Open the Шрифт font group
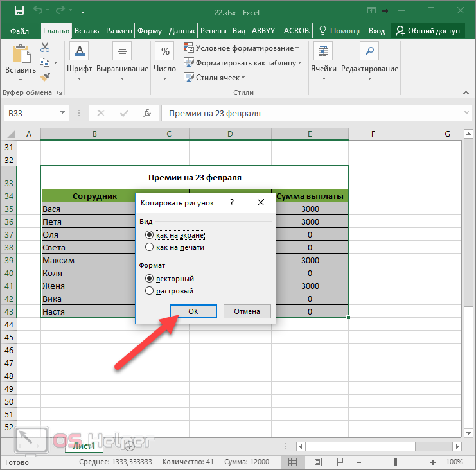Screen dimensions: 476x470 (x=79, y=62)
